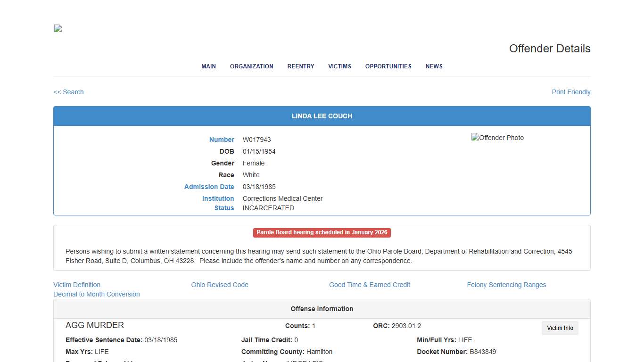Viewport: 644px width, 362px height.
Task: Click the Institution label link
Action: click(x=218, y=198)
